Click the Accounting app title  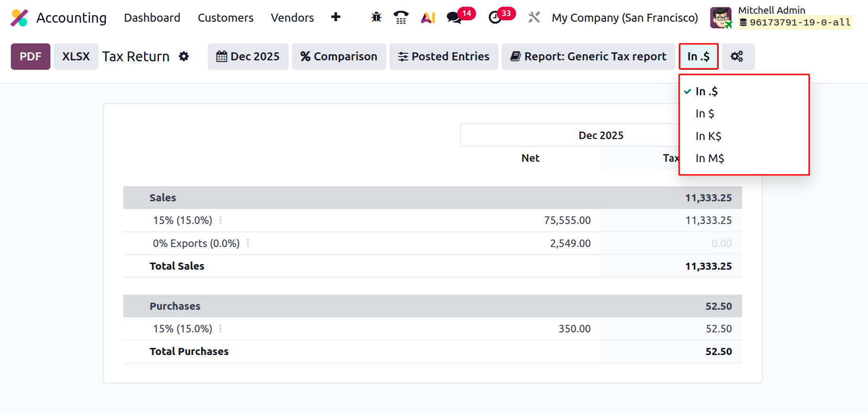(x=72, y=18)
